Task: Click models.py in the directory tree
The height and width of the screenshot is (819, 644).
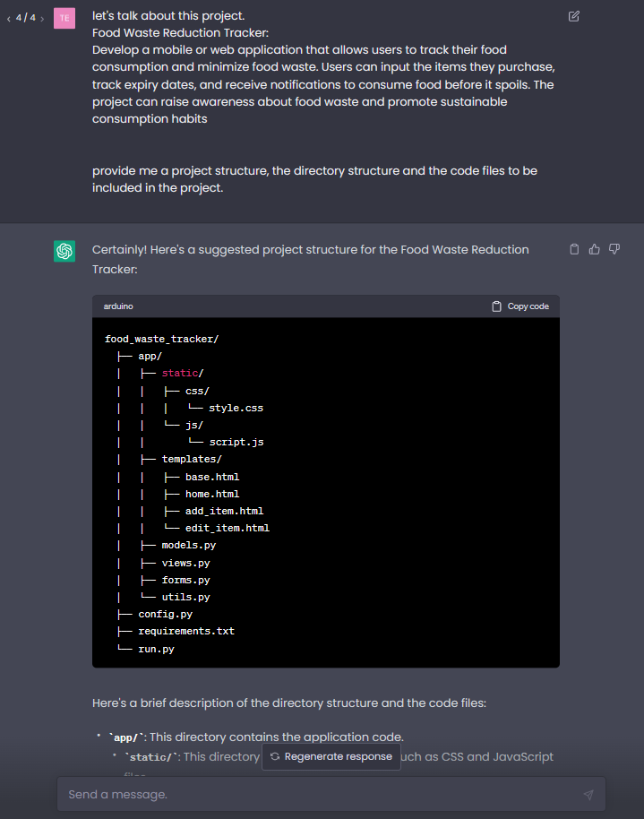Action: click(188, 545)
